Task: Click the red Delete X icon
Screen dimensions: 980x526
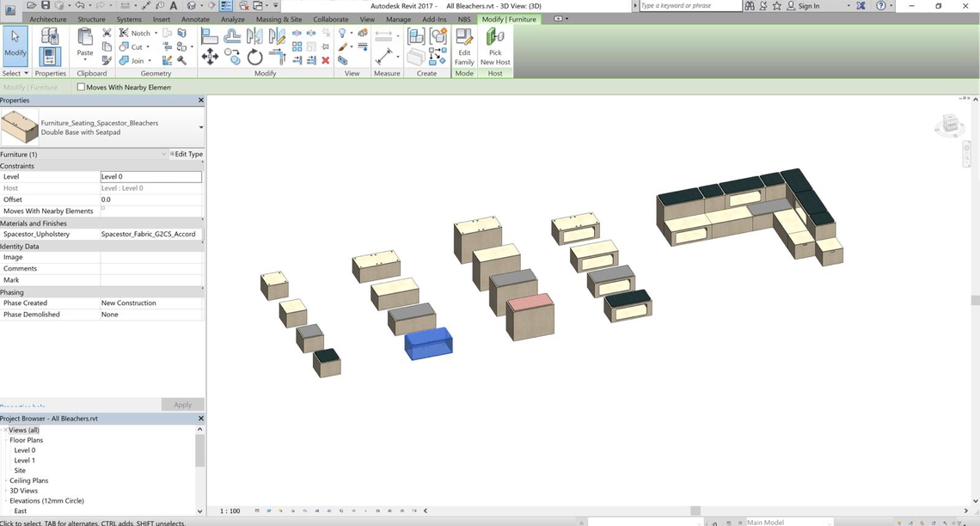Action: point(326,60)
